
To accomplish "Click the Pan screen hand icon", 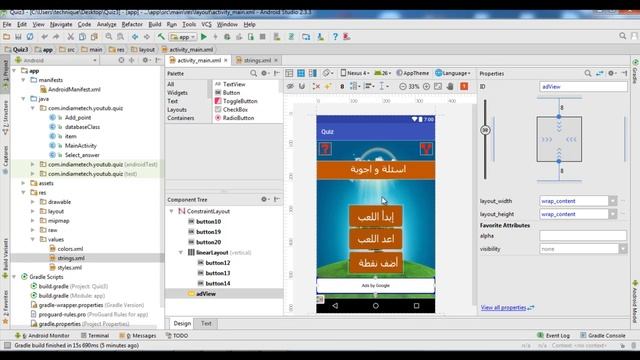I will (x=450, y=86).
